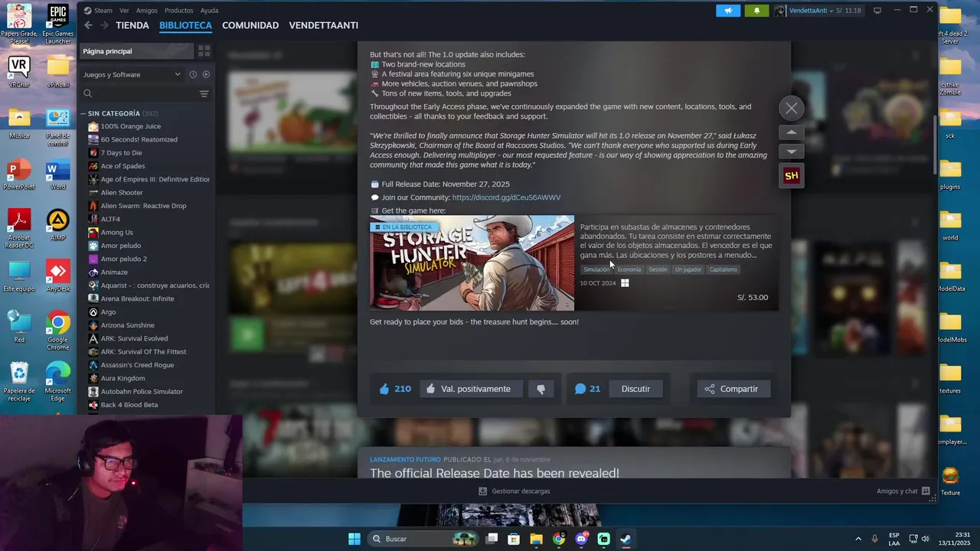This screenshot has width=980, height=551.
Task: Select Back 4 Blood Beta in library list
Action: pyautogui.click(x=129, y=405)
